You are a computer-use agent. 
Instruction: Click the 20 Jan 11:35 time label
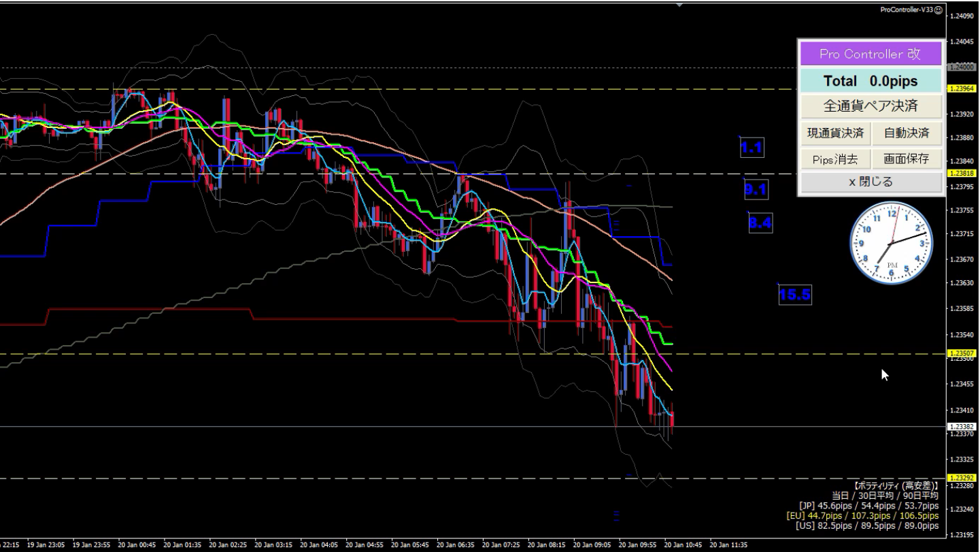point(728,545)
